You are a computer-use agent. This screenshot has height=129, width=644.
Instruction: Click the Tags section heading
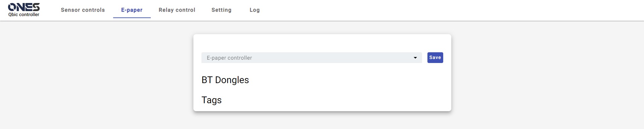pyautogui.click(x=212, y=100)
